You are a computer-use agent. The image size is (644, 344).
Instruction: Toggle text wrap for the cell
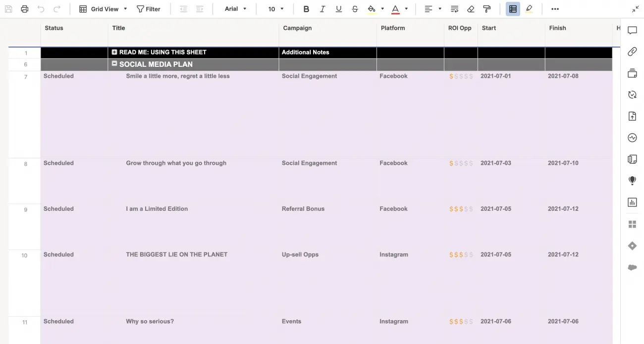[454, 8]
